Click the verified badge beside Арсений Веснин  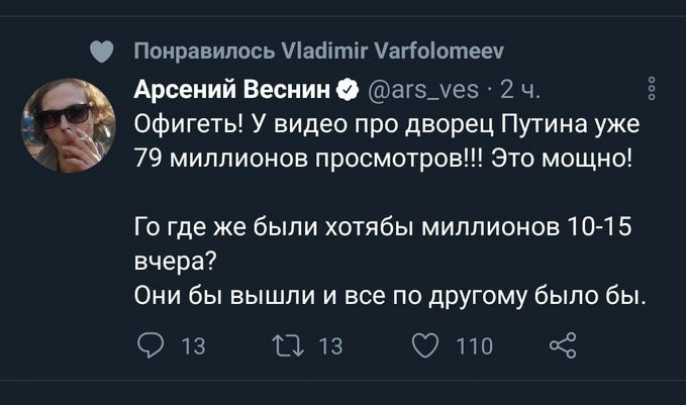point(347,93)
